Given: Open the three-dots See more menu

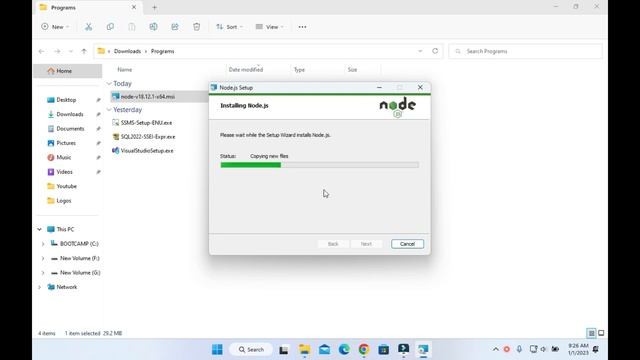Looking at the screenshot, I should 302,27.
